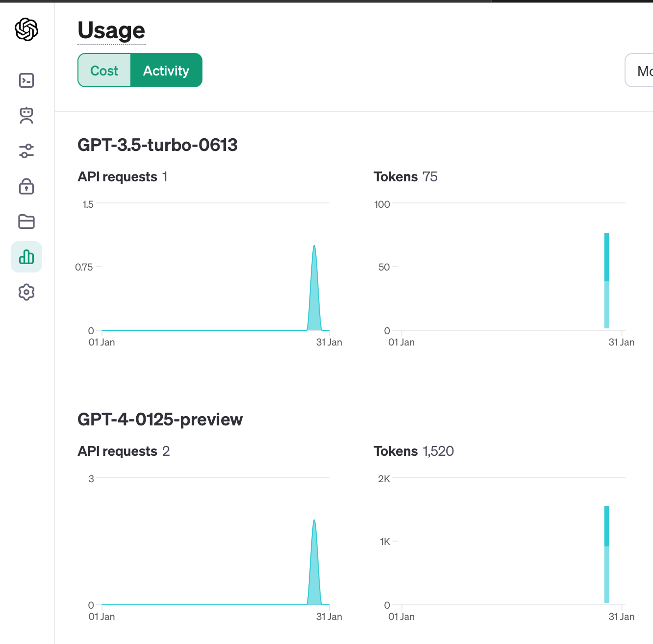Viewport: 653px width, 644px height.
Task: Open the Assistants robot icon
Action: [26, 116]
